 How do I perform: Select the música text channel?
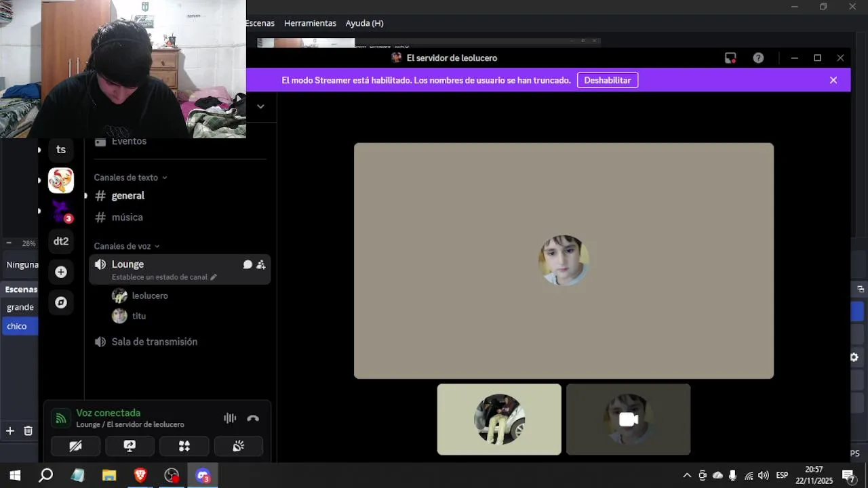pyautogui.click(x=180, y=218)
